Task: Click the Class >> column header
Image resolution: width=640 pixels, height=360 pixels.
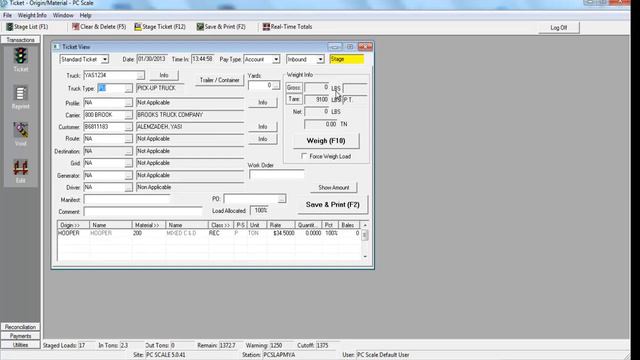Action: tap(221, 225)
